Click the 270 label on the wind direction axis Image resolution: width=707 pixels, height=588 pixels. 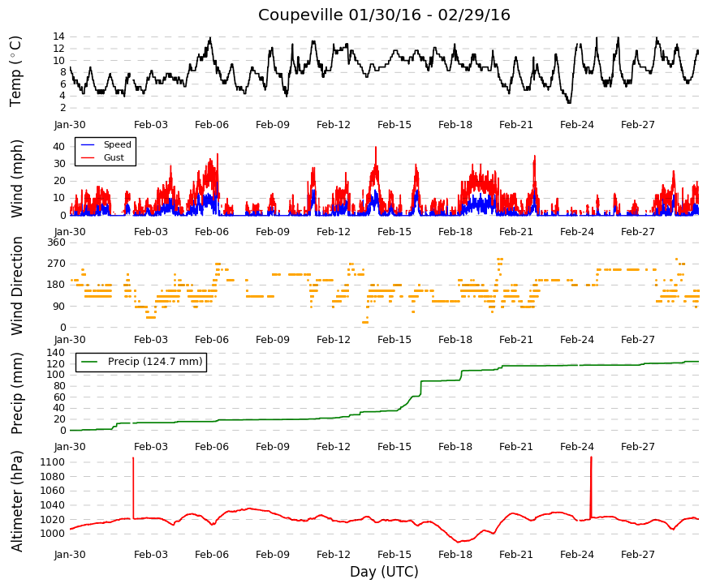click(x=57, y=264)
